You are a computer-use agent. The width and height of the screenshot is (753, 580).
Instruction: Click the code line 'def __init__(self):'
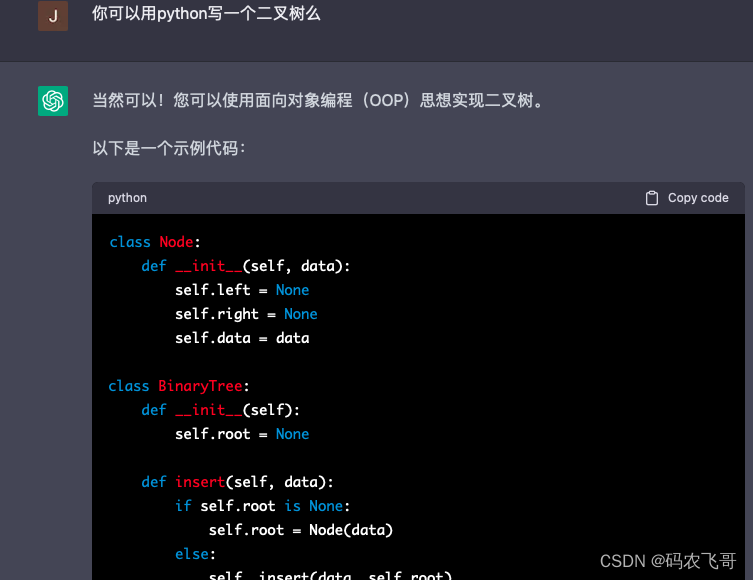pyautogui.click(x=220, y=410)
